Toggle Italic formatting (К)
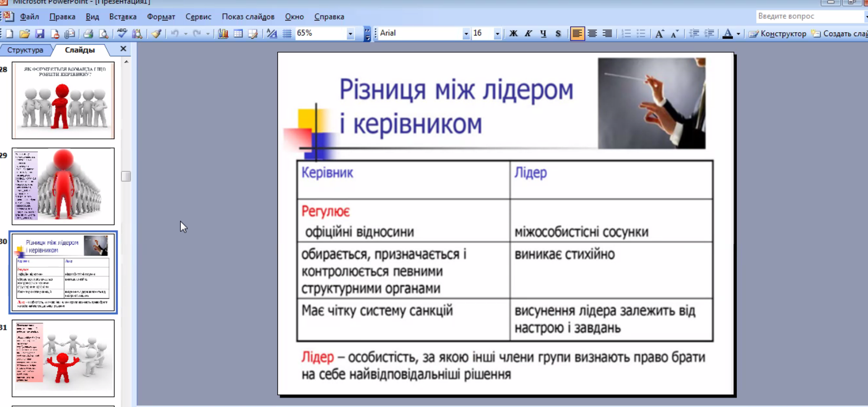Viewport: 868px width, 407px height. [528, 34]
